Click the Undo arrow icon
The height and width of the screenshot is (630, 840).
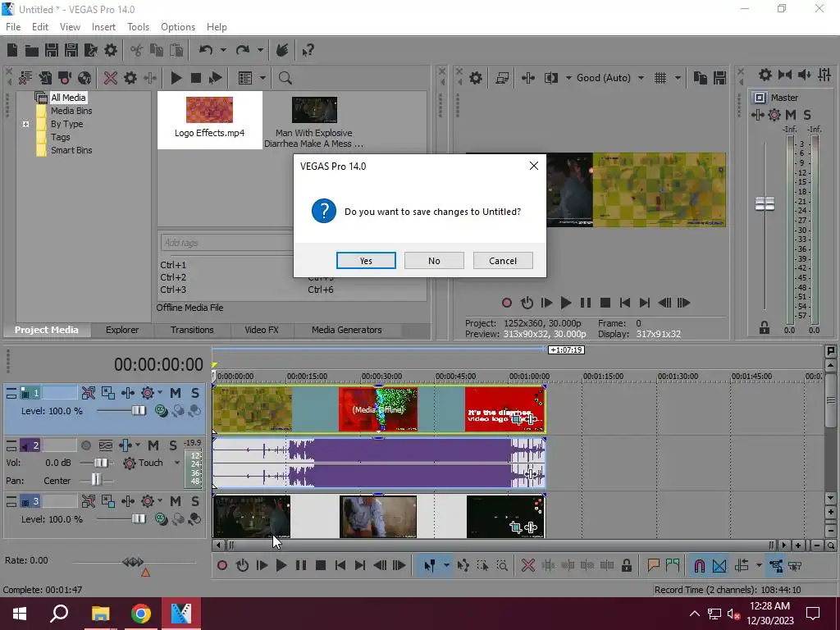click(206, 50)
